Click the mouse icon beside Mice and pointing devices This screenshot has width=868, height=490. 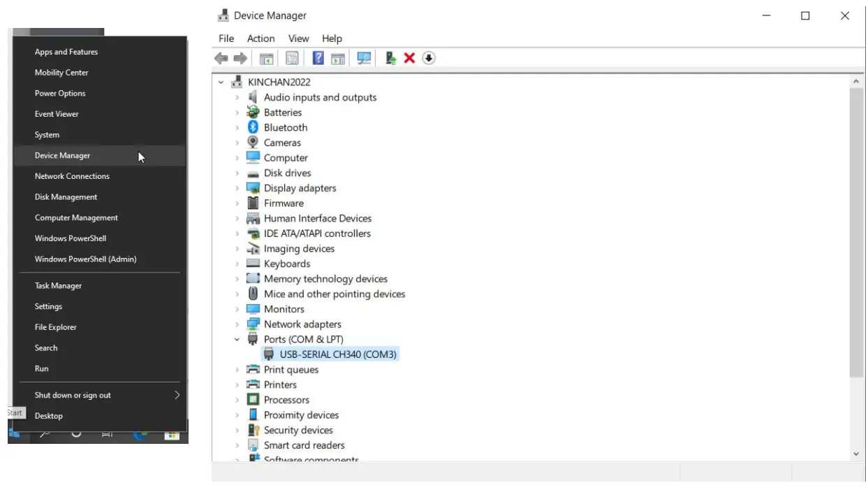253,294
